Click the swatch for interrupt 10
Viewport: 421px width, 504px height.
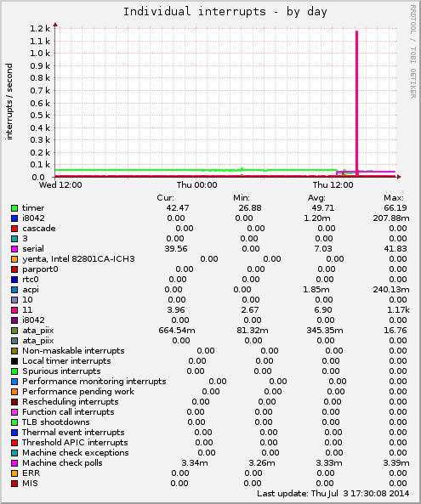tap(14, 300)
